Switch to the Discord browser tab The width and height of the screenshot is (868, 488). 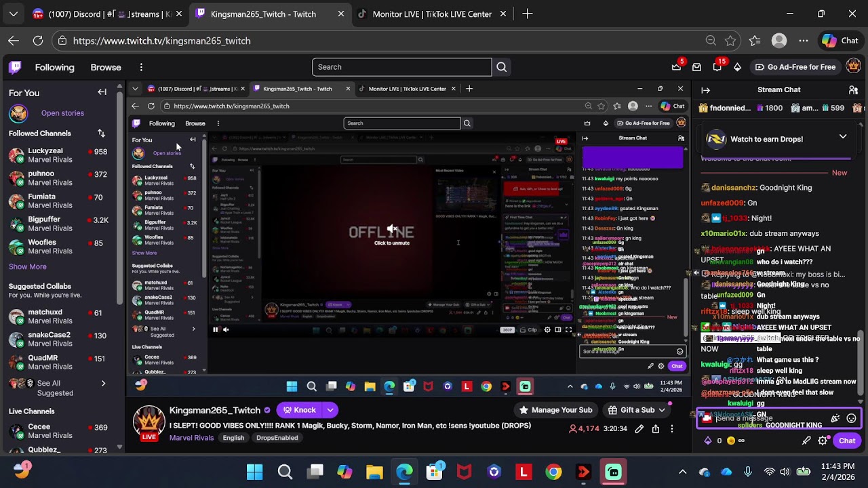click(x=107, y=14)
